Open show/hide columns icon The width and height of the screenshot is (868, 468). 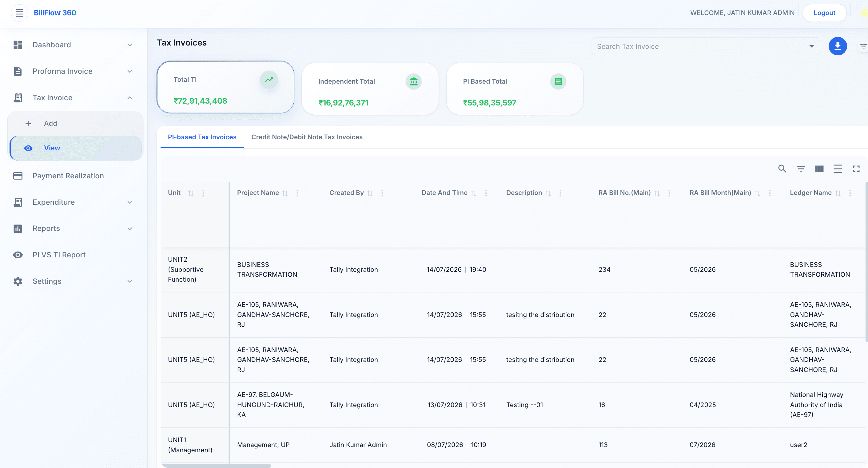coord(819,169)
